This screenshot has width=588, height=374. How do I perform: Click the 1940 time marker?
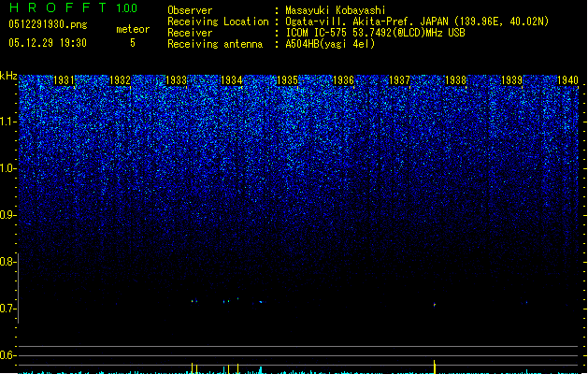pos(567,80)
